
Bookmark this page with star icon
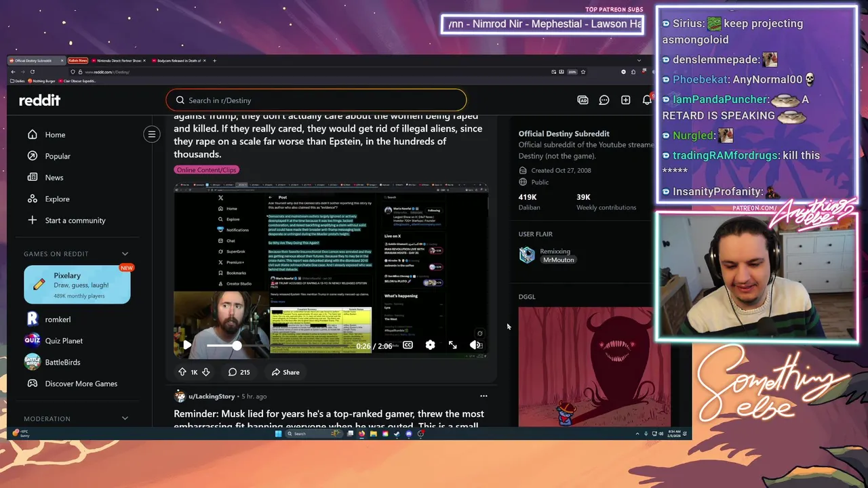pos(583,72)
